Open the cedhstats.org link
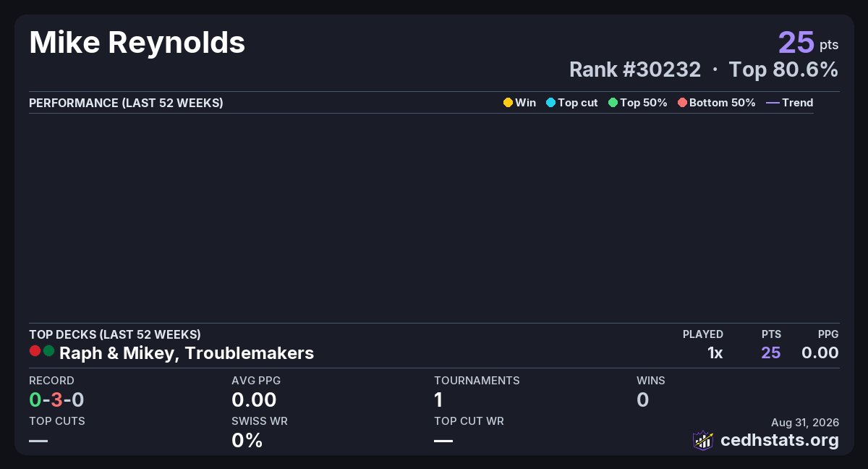Screen dimensions: 868x469 point(780,440)
